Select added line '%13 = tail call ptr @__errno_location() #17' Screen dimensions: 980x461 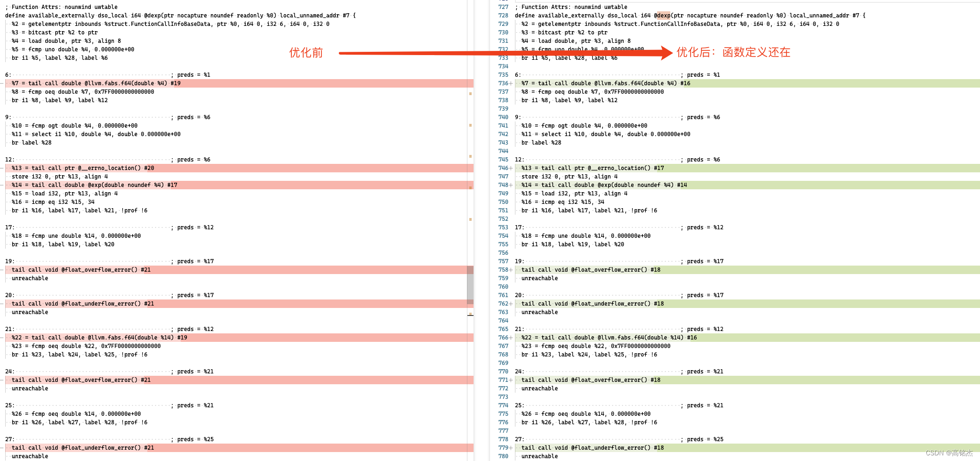tap(747, 168)
